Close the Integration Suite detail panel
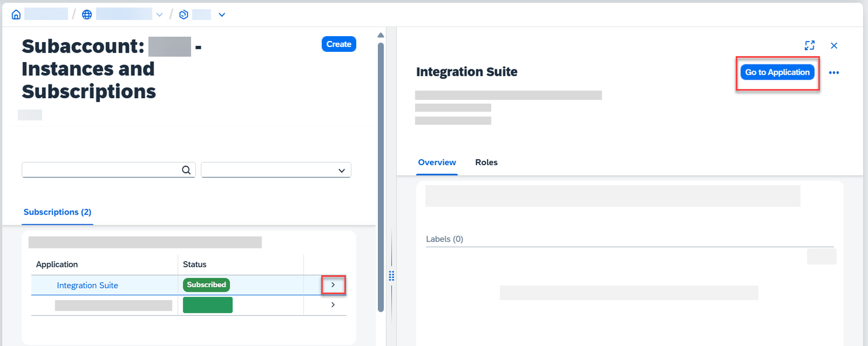This screenshot has height=346, width=868. click(834, 45)
